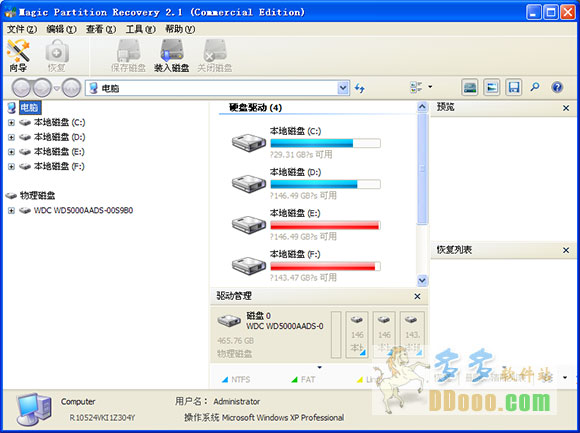
Task: Select the second 146 partition block
Action: [x=384, y=335]
